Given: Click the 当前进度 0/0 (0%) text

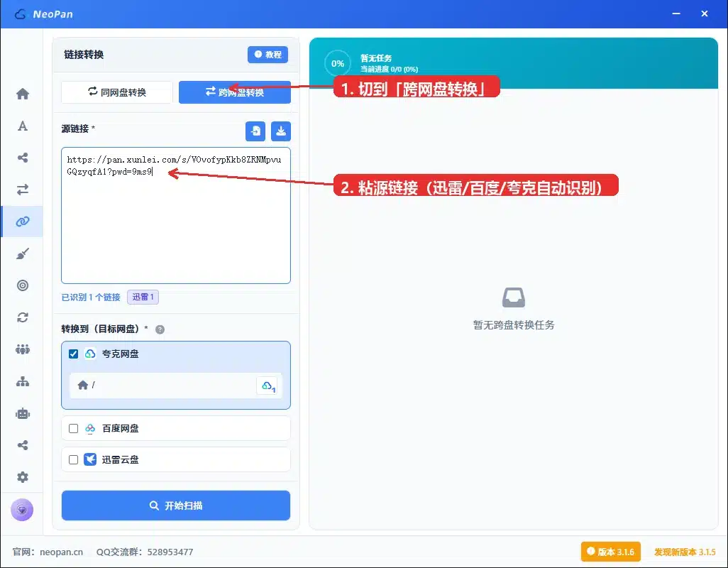Looking at the screenshot, I should (389, 69).
